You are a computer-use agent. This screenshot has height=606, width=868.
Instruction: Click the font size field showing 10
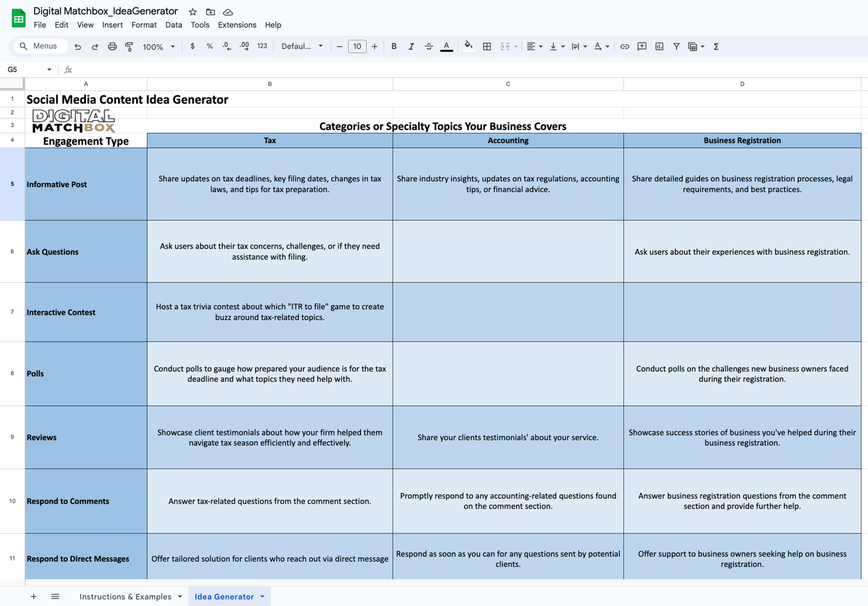357,46
